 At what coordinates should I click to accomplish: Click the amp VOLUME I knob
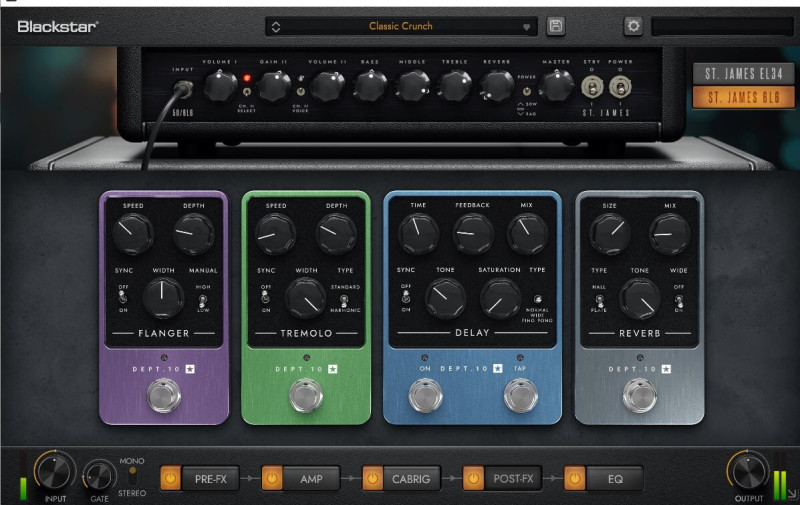click(220, 85)
